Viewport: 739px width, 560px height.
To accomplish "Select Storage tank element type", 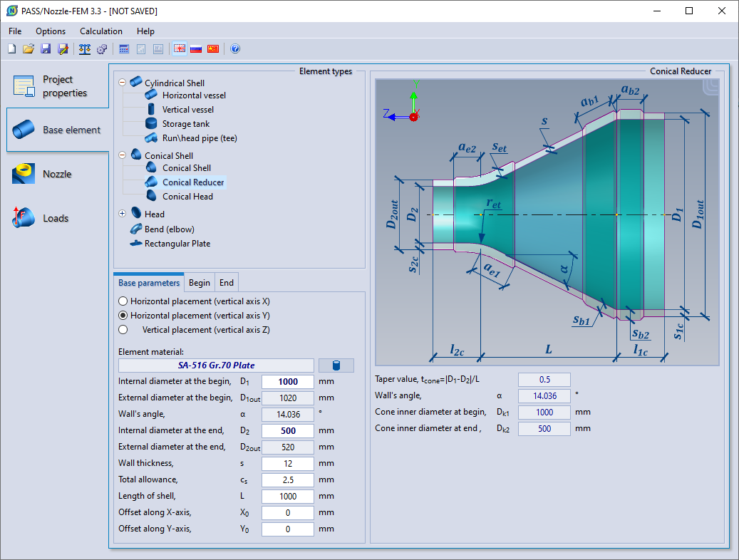I will pyautogui.click(x=186, y=123).
